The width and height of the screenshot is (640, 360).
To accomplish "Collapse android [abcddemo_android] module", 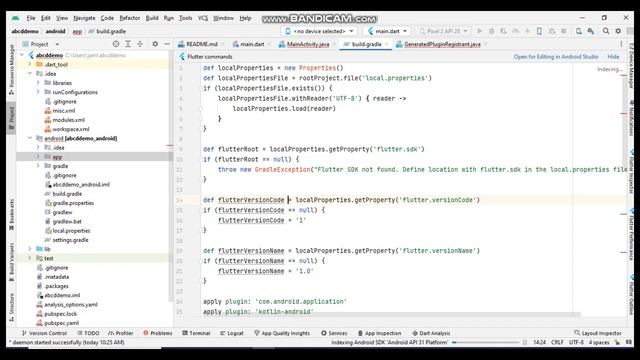I will 30,138.
